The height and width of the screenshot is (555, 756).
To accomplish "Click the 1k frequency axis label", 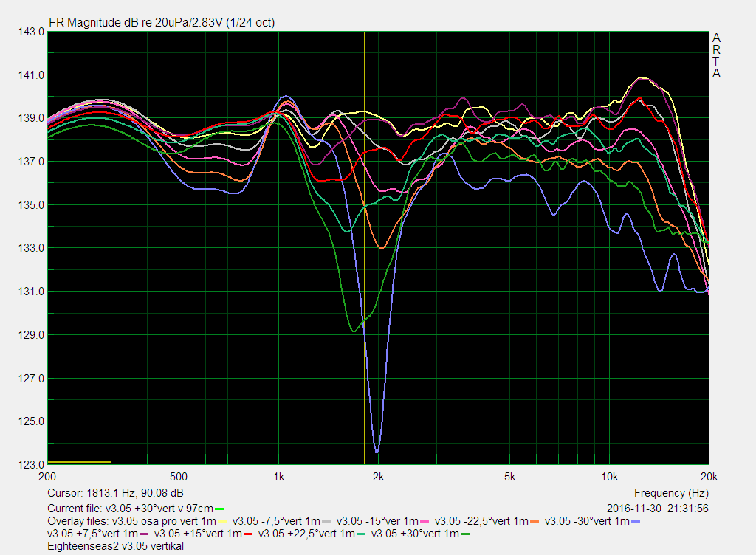I will [278, 477].
